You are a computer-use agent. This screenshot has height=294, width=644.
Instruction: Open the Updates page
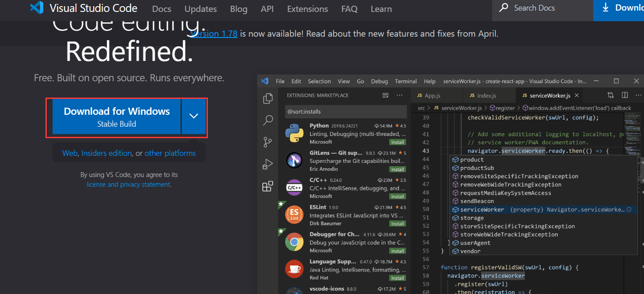click(200, 9)
